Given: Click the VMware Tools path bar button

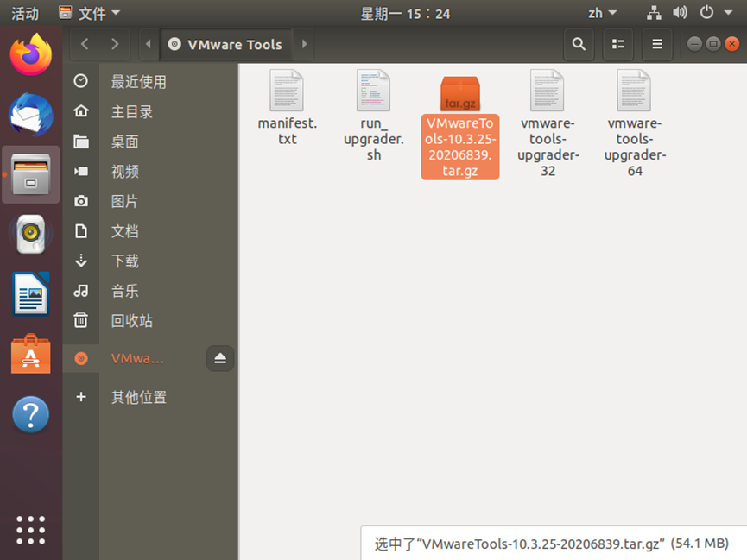Looking at the screenshot, I should 225,44.
